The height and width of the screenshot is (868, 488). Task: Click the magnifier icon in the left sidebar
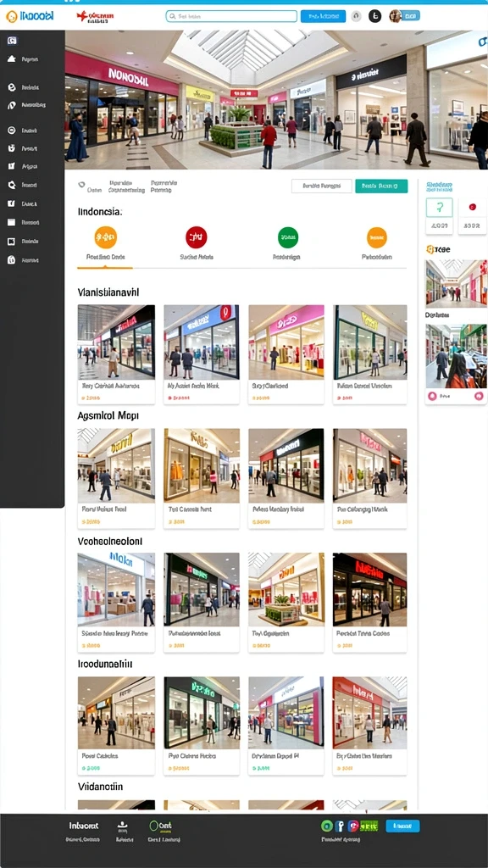tap(11, 185)
